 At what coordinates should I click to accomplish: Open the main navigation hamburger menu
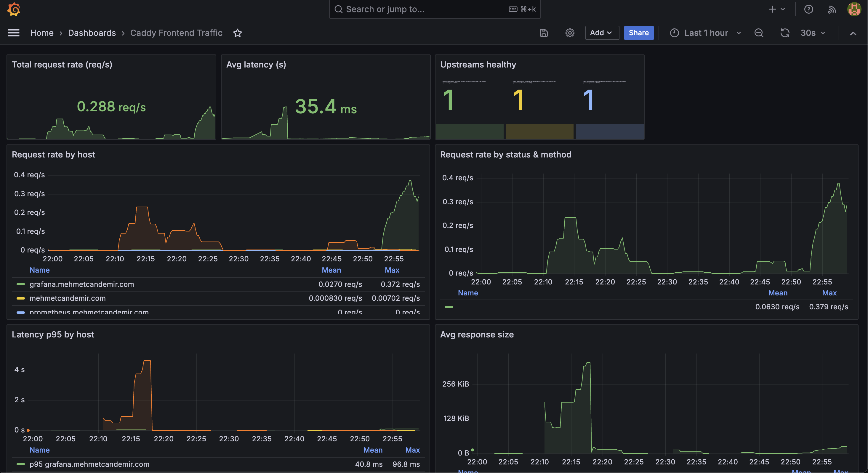13,33
